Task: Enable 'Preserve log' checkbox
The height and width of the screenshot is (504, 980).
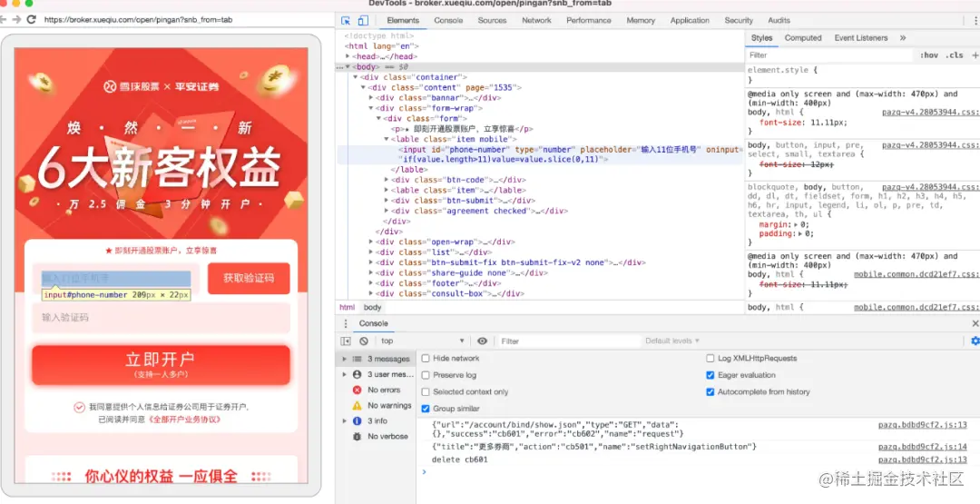Action: (426, 375)
